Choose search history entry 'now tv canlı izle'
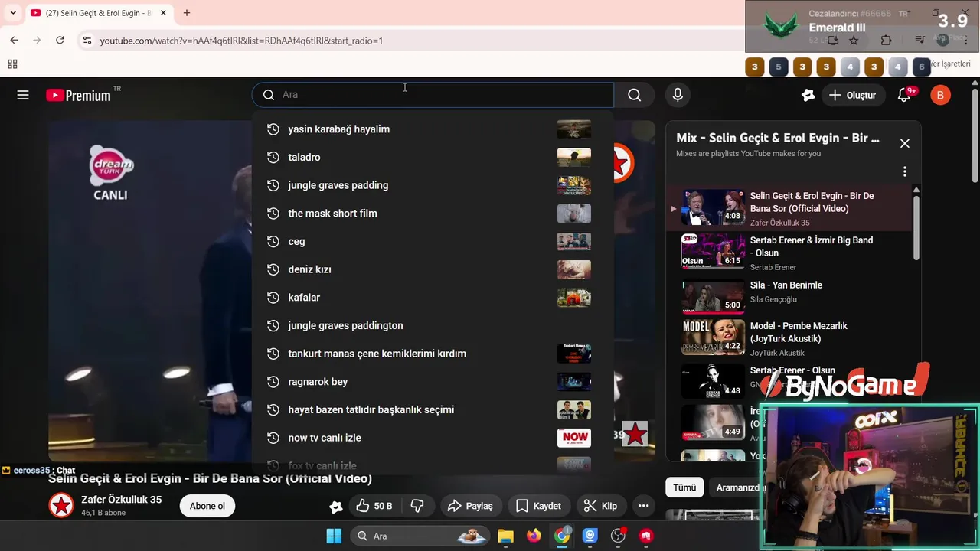This screenshot has height=551, width=980. pos(433,438)
